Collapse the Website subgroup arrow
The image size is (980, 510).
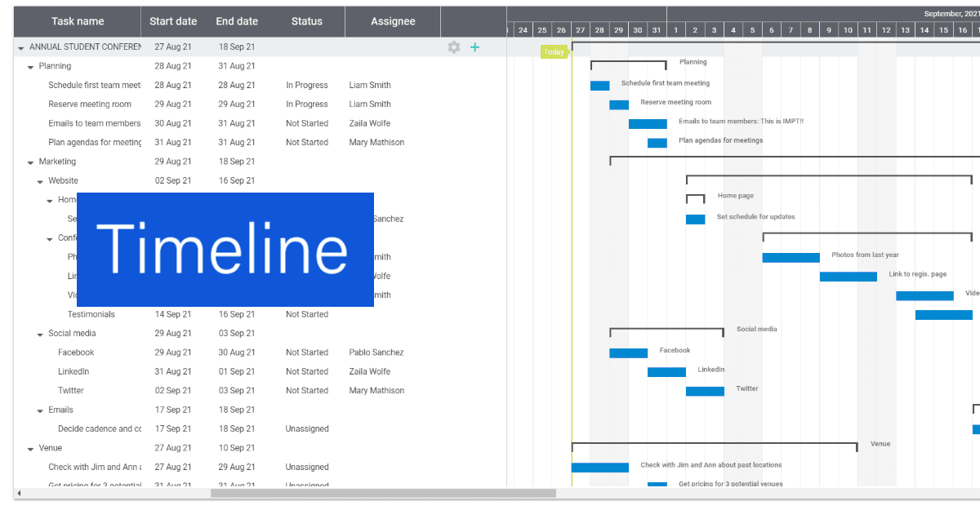coord(40,181)
